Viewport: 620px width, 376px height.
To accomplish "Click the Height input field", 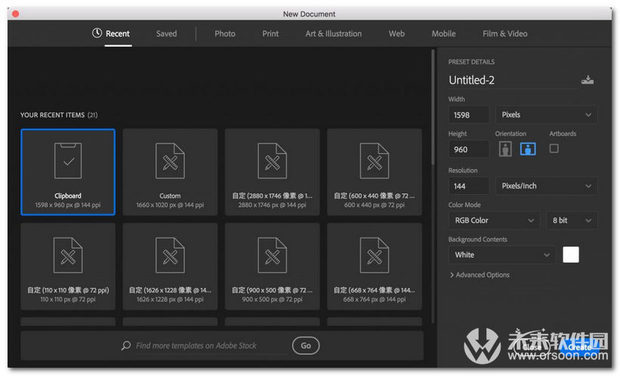I will (x=469, y=149).
